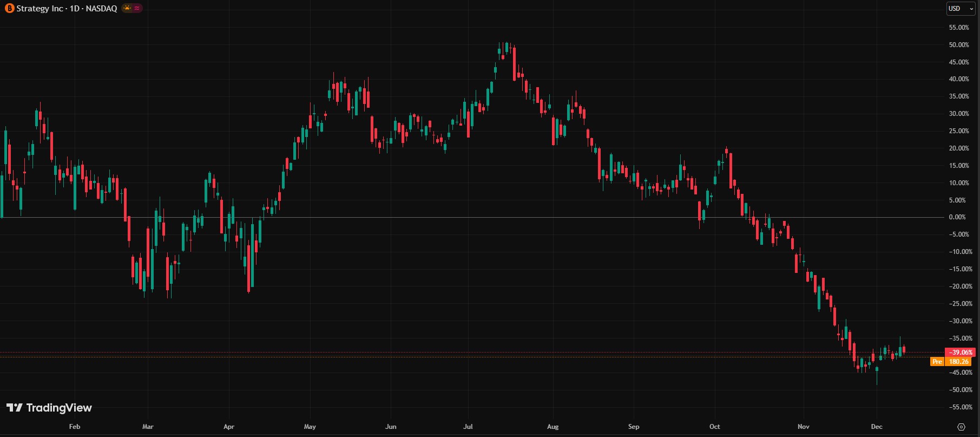
Task: Click the Feb label on time axis
Action: [75, 427]
